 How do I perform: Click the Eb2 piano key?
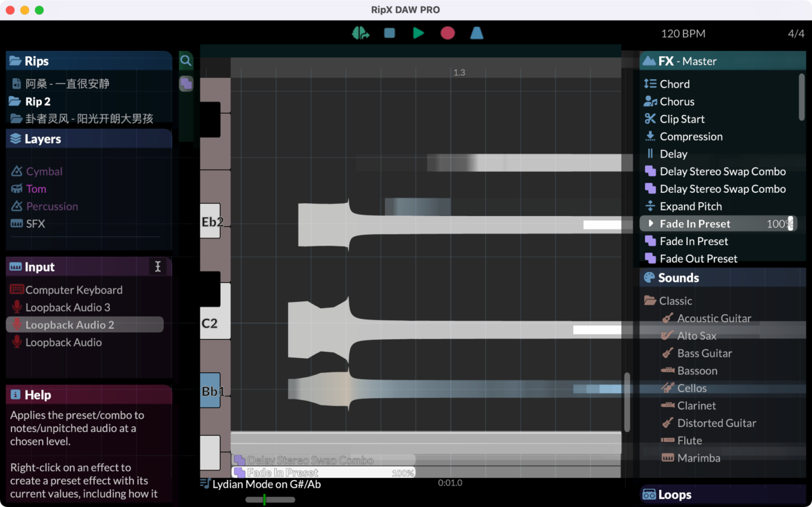click(211, 221)
